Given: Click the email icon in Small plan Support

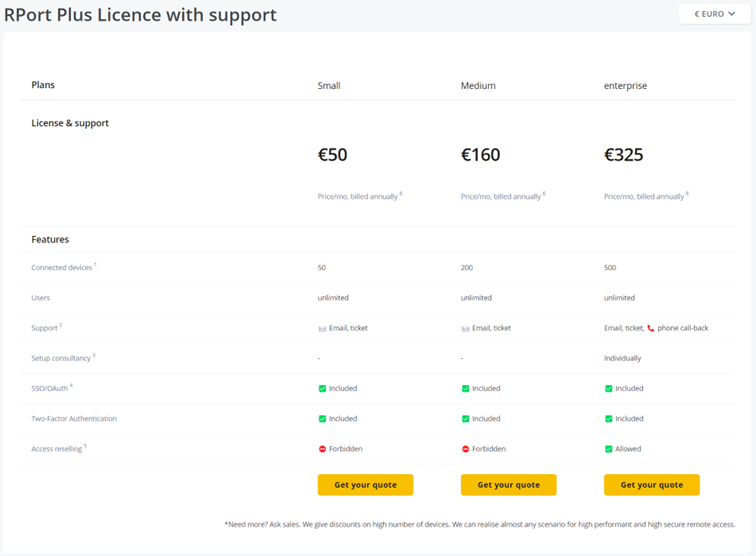Looking at the screenshot, I should coord(322,328).
